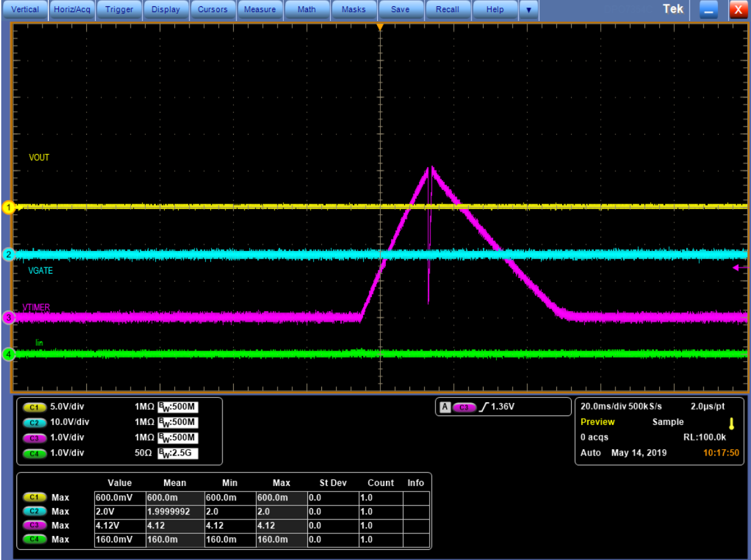The image size is (751, 560).
Task: Click the A trigger badge
Action: pos(445,407)
